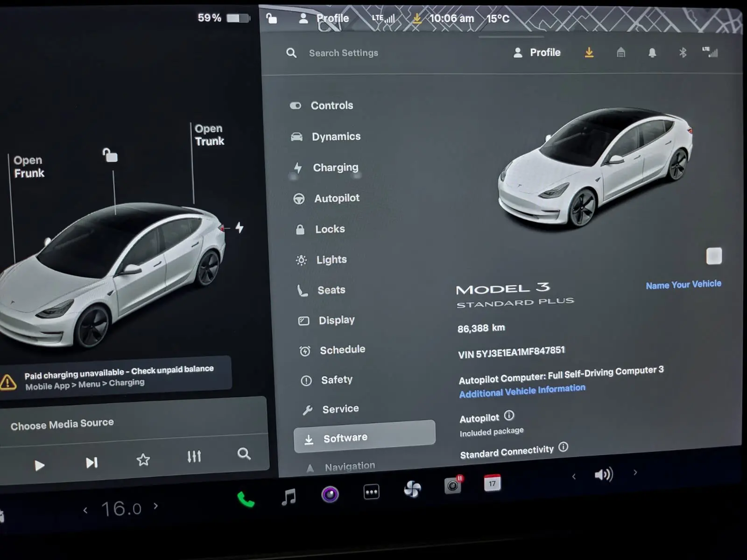Skip to next track
Viewport: 747px width, 560px height.
pos(92,462)
